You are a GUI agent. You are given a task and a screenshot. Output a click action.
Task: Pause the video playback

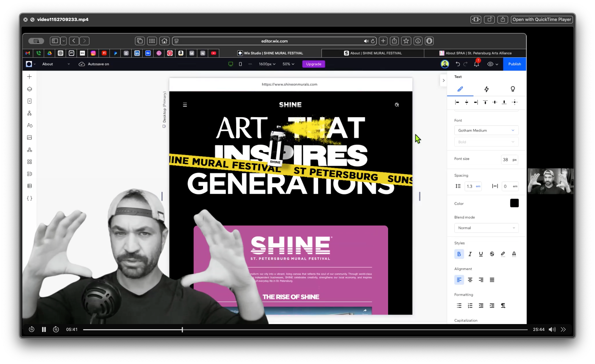[44, 330]
